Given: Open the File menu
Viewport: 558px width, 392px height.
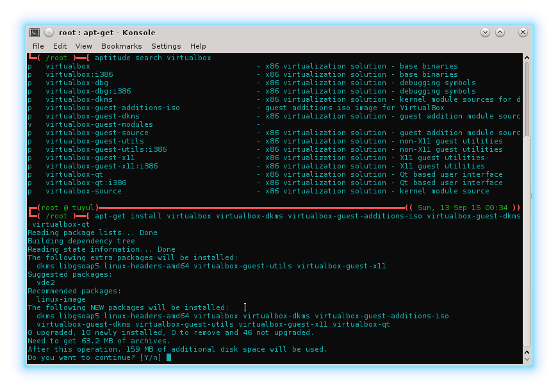Looking at the screenshot, I should (x=38, y=46).
